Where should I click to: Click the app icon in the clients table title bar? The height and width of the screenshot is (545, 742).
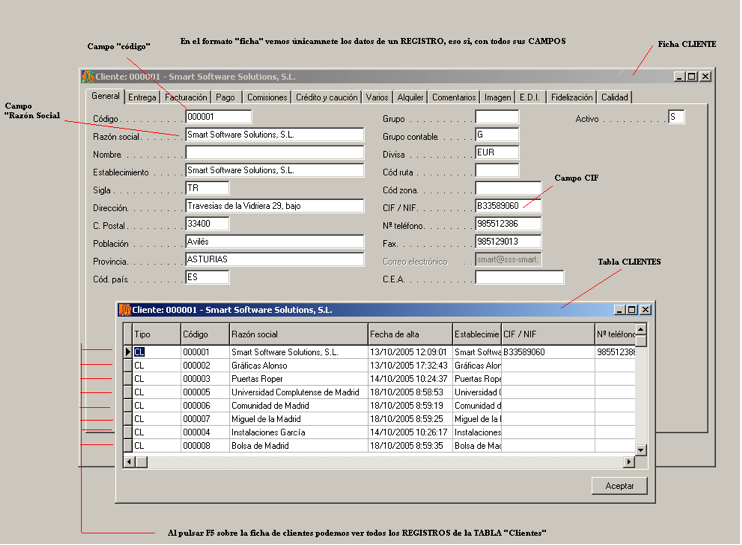pos(125,310)
